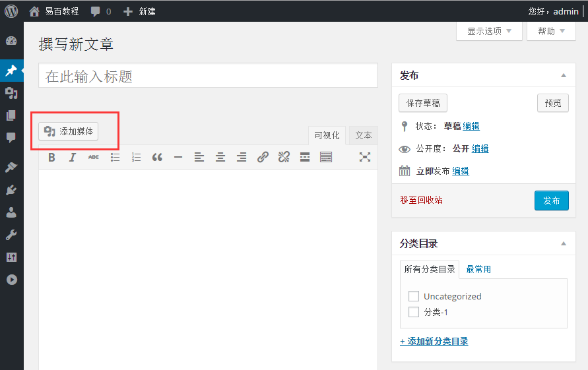Viewport: 588px width, 370px height.
Task: Click the 保存草稿 save draft button
Action: pos(423,103)
